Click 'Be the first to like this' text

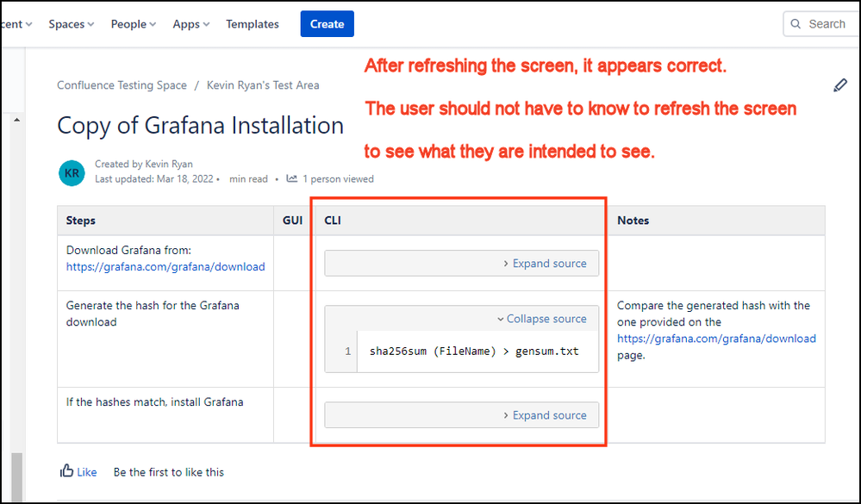pyautogui.click(x=169, y=472)
